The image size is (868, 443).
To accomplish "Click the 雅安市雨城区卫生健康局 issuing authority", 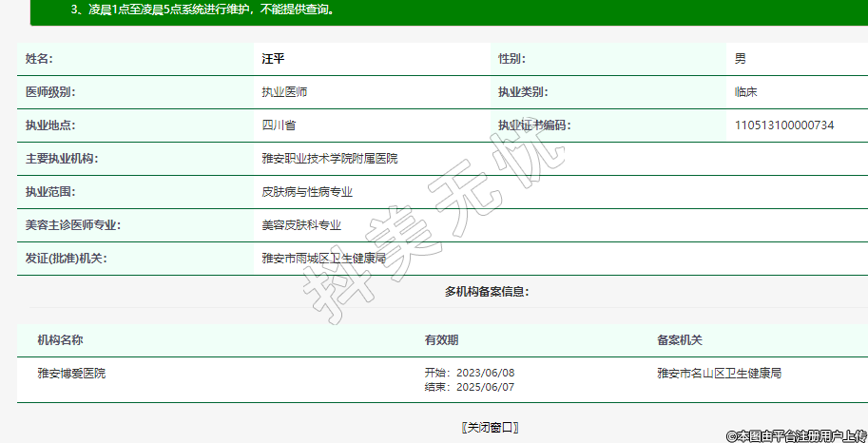I will [324, 259].
